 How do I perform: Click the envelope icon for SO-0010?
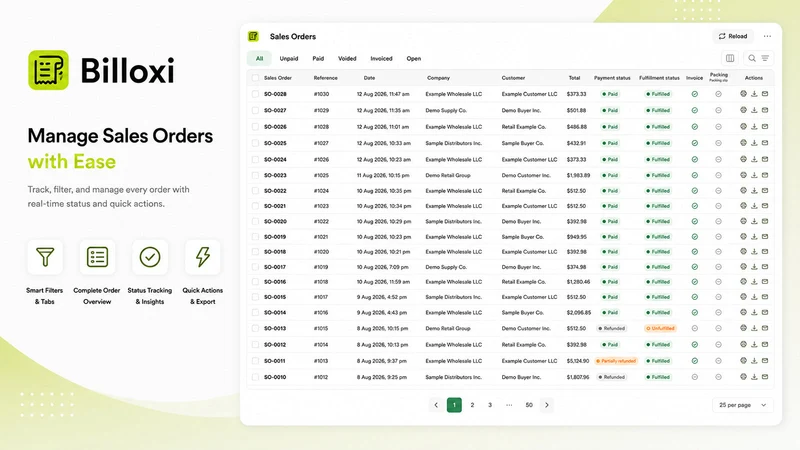click(765, 377)
